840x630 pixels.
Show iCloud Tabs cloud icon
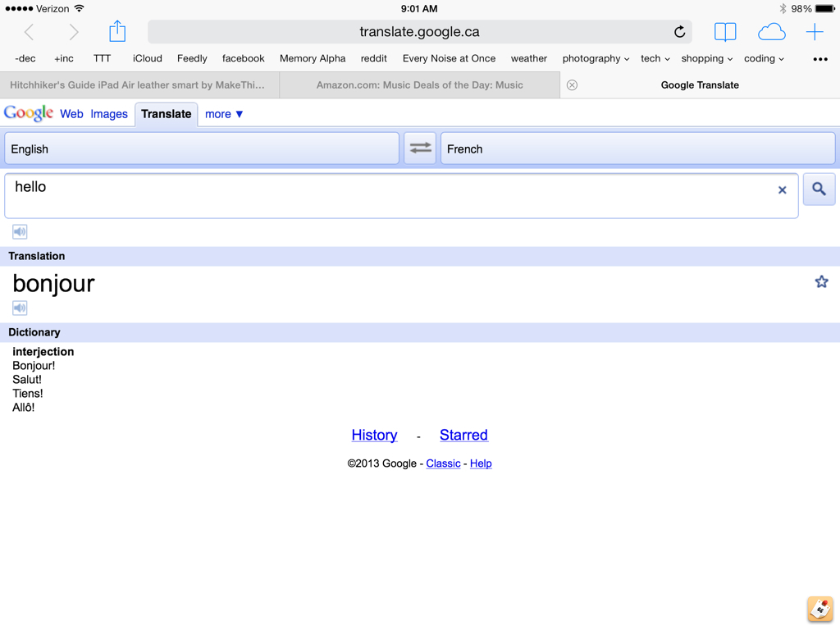pyautogui.click(x=771, y=32)
